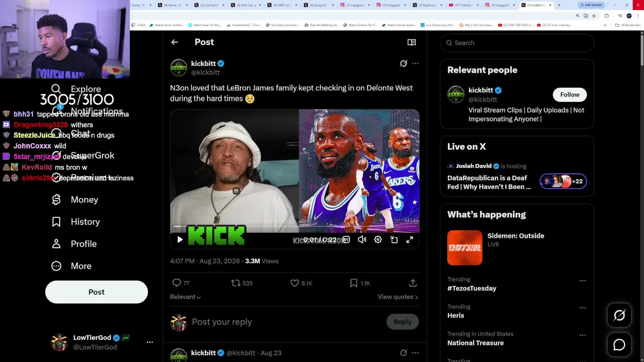Open the floating Grok button
This screenshot has width=644, height=362.
[x=619, y=315]
